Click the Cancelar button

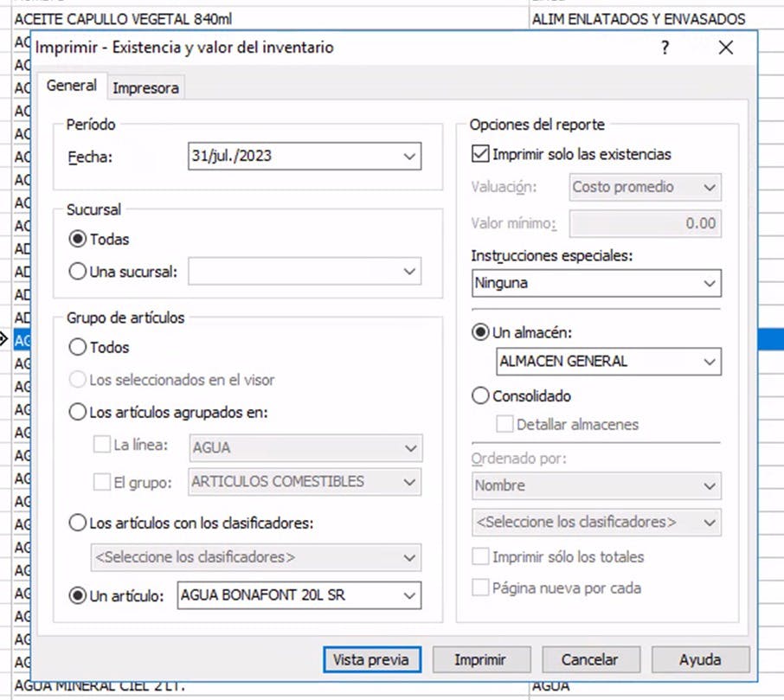[x=589, y=659]
